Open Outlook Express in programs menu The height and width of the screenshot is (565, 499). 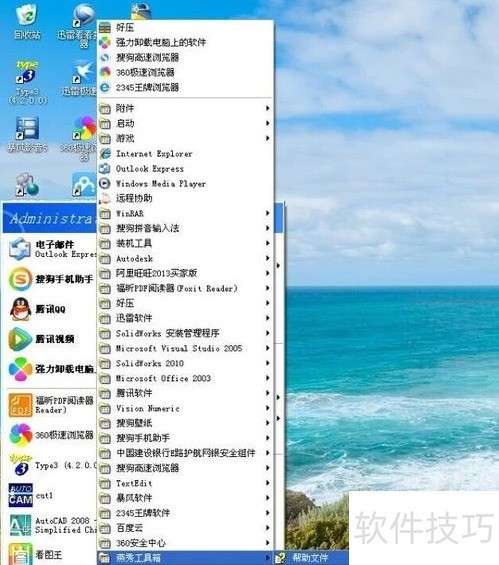point(185,169)
